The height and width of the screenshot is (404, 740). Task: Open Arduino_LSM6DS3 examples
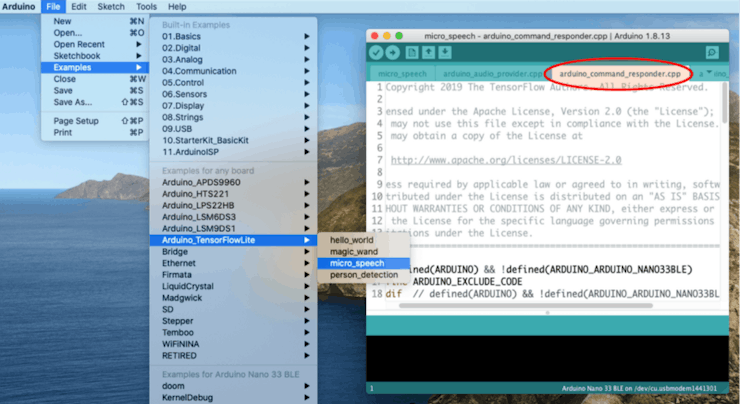(233, 217)
